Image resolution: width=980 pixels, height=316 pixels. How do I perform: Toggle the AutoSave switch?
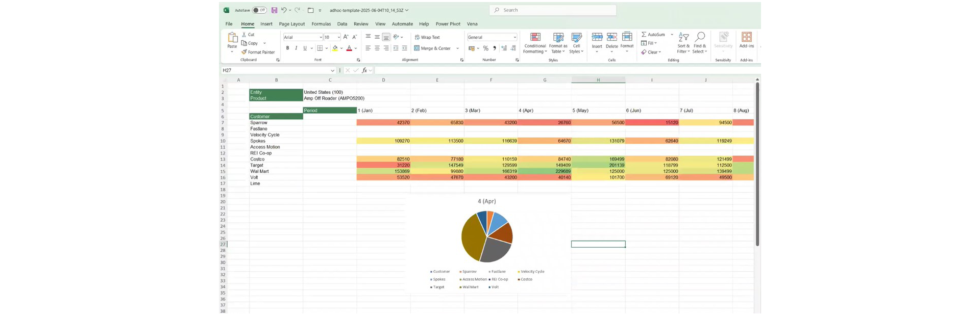pos(260,10)
